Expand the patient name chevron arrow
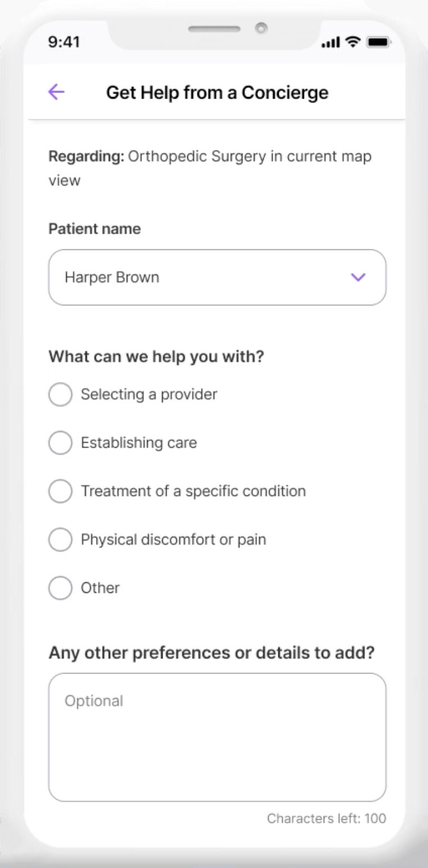Screen dimensions: 428x868 tap(358, 277)
